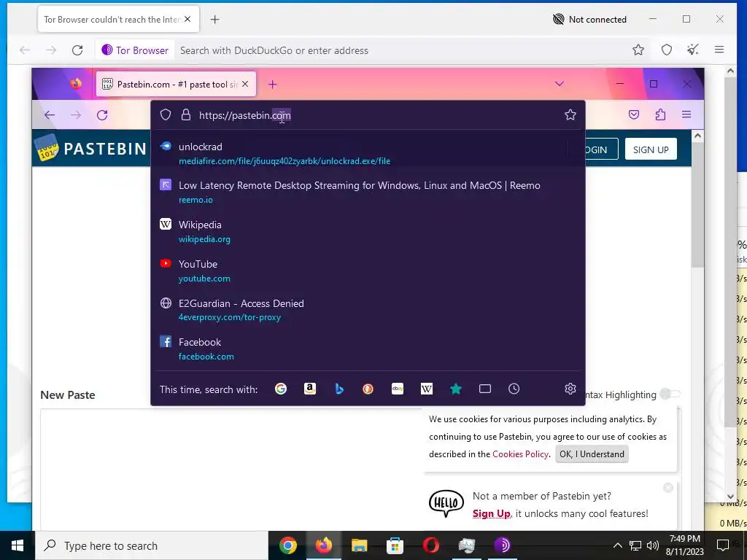This screenshot has height=560, width=747.
Task: Click Tor Not connected indicator
Action: click(589, 20)
